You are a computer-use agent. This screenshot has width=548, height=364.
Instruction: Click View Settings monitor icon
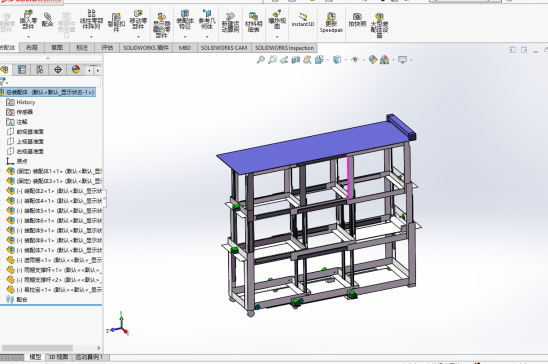(x=402, y=60)
